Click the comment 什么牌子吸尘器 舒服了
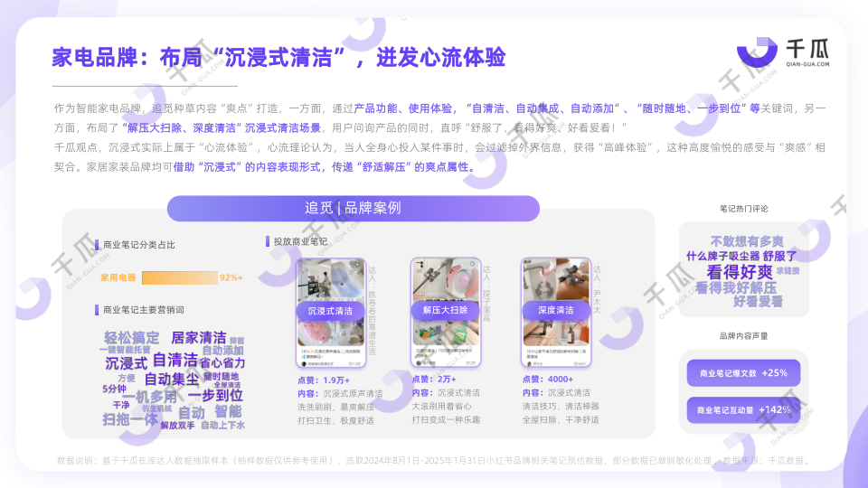Image resolution: width=868 pixels, height=488 pixels. 741,256
